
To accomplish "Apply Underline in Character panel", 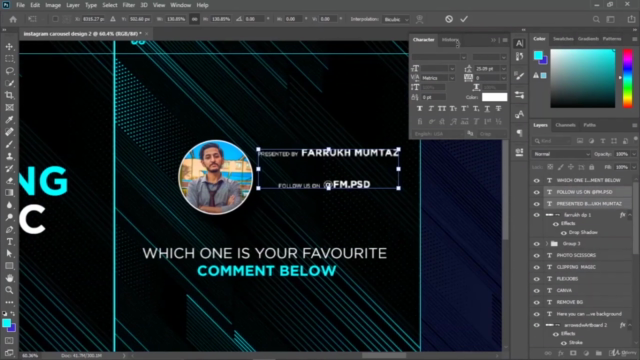I will pyautogui.click(x=487, y=109).
